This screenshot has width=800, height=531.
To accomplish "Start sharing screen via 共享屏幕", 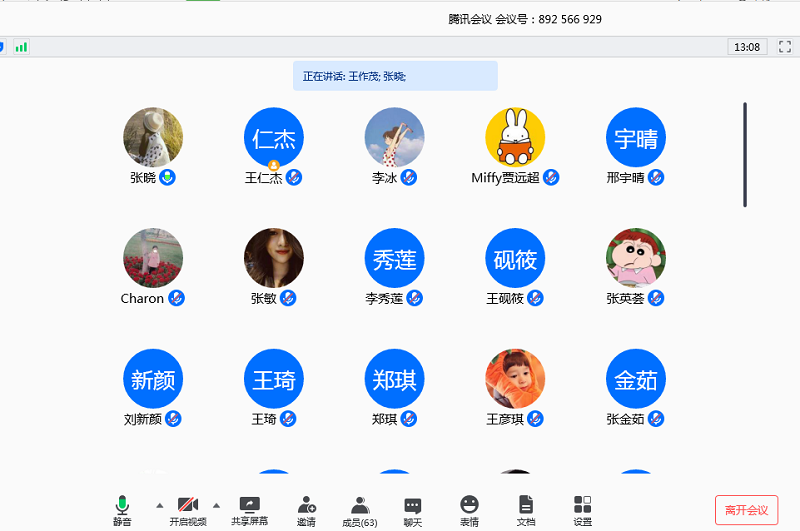I will tap(249, 509).
